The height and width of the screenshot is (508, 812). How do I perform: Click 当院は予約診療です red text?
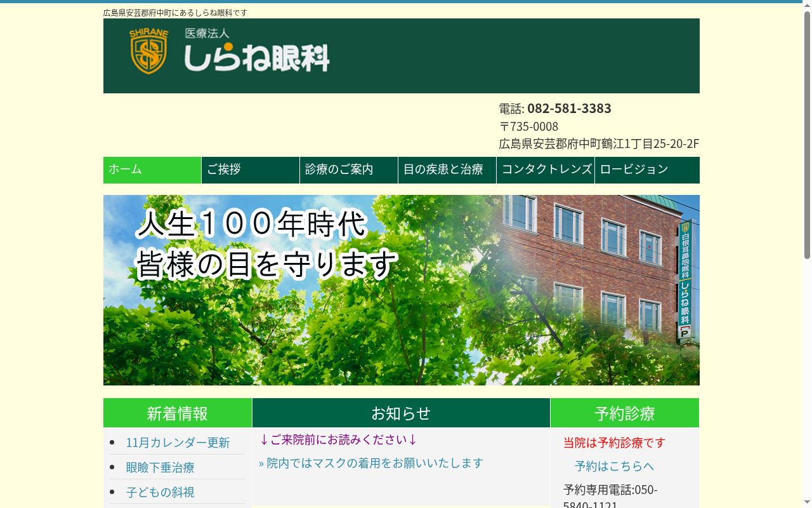click(614, 443)
